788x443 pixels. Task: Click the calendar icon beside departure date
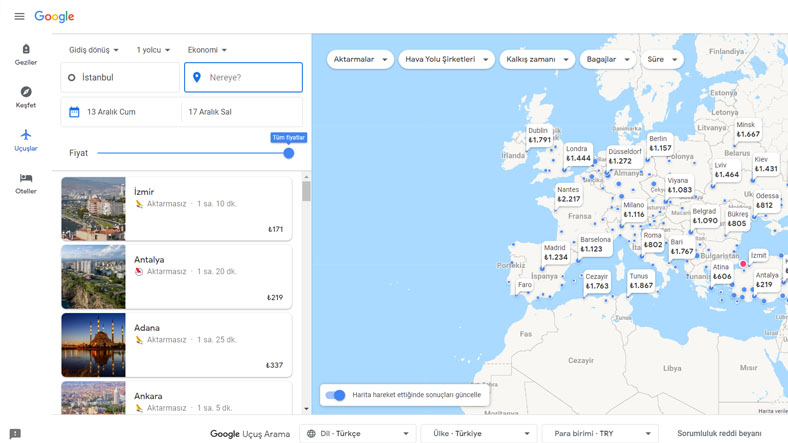74,112
